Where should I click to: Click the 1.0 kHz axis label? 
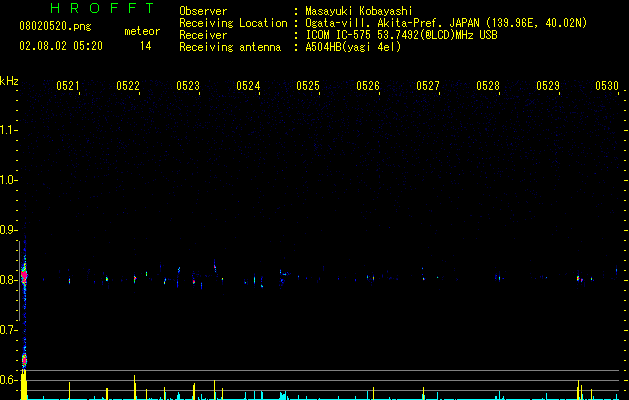(8, 180)
